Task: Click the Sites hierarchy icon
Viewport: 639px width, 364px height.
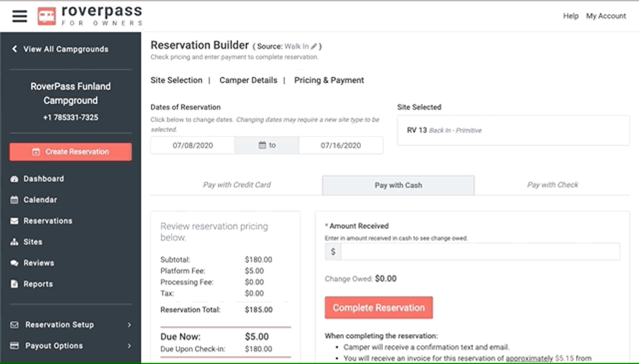Action: click(x=14, y=242)
